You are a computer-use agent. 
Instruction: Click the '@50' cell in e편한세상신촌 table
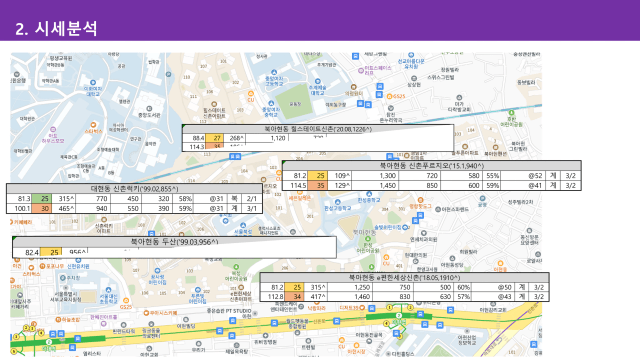[x=493, y=287]
